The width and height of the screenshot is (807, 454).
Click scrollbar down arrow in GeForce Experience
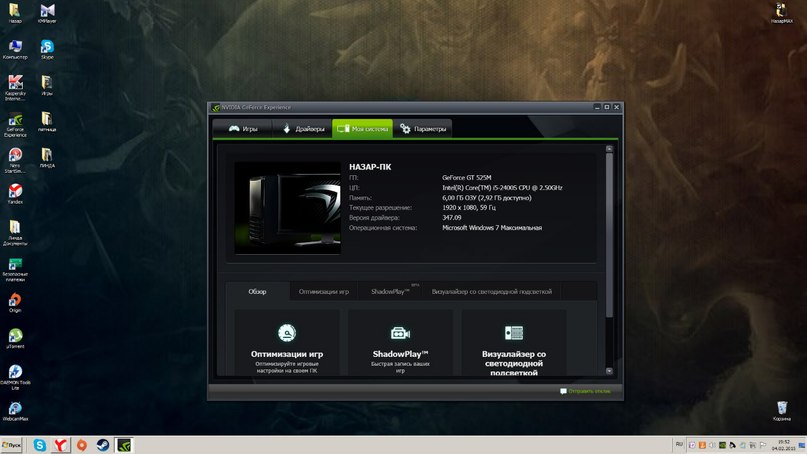click(x=609, y=371)
